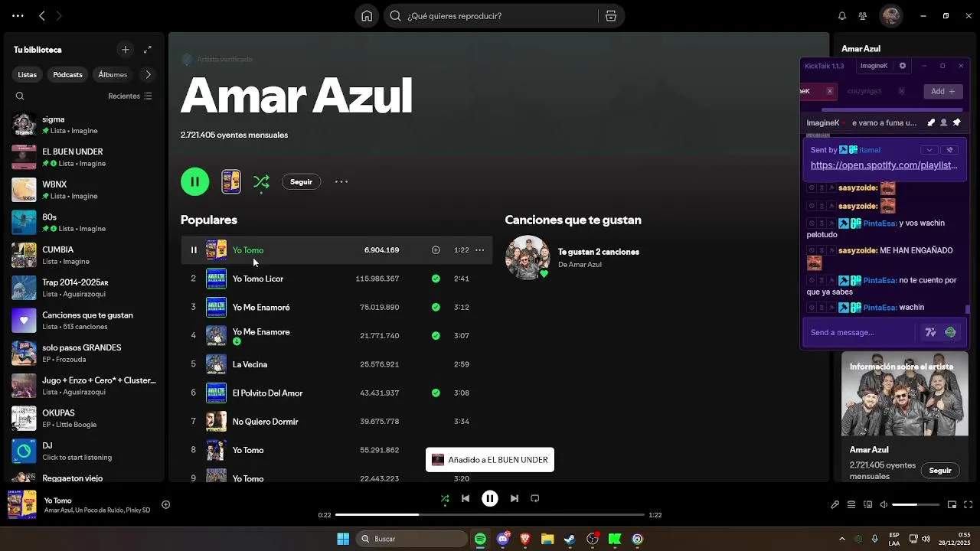Click the notifications bell icon
The image size is (980, 551).
pyautogui.click(x=842, y=16)
